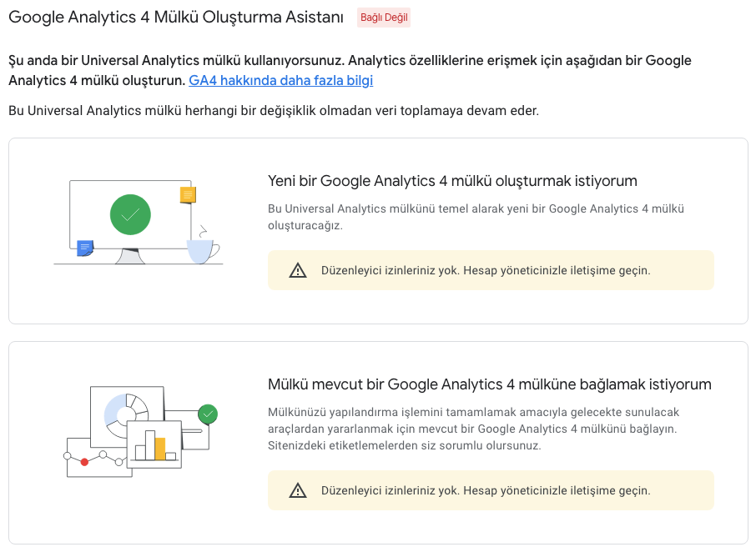Screen dimensions: 756x552
Task: Click the warning triangle icon in the first card
Action: pos(298,270)
